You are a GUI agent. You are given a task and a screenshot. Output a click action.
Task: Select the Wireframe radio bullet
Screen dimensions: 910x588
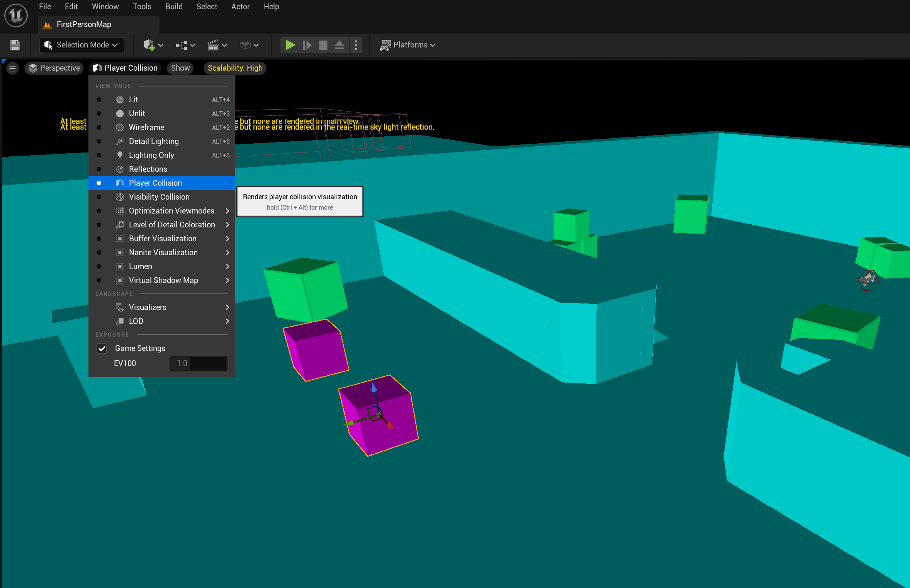coord(99,127)
